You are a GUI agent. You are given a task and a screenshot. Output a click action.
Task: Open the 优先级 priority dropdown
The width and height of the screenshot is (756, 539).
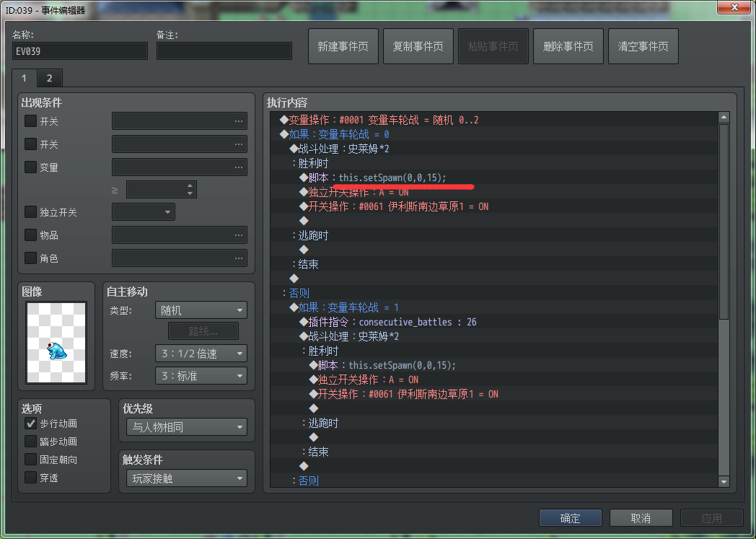click(187, 427)
